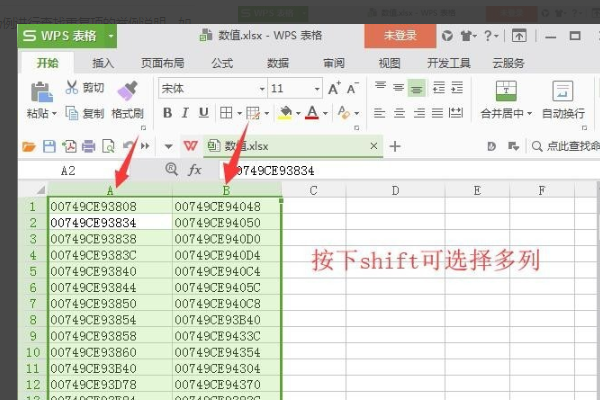Open the font color dropdown arrow

click(325, 113)
